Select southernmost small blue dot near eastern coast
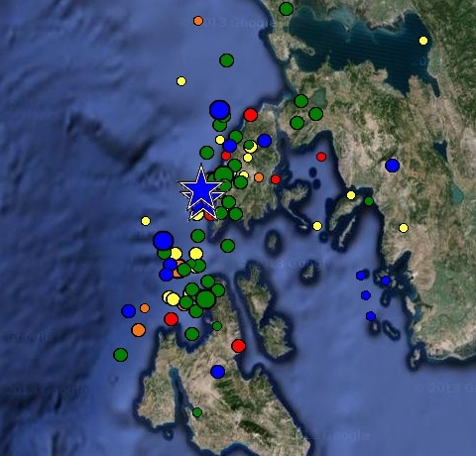 371,316
